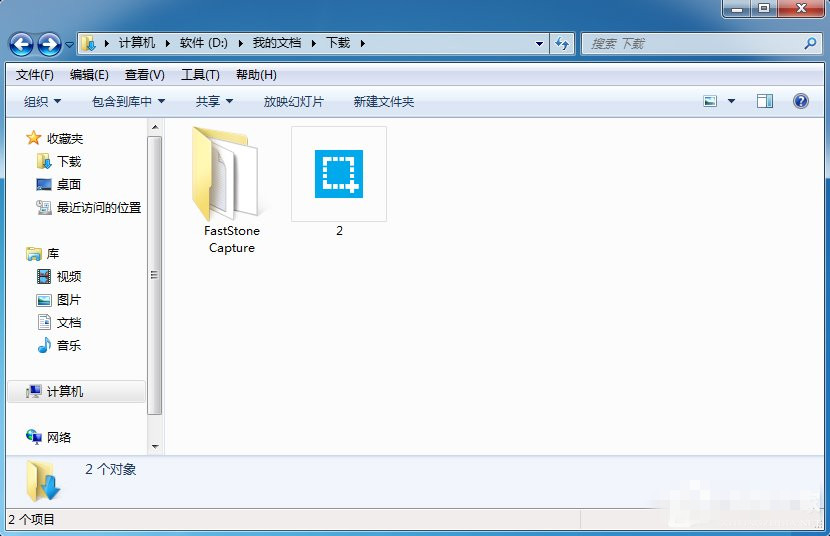830x536 pixels.
Task: Open the help question mark icon
Action: (x=800, y=101)
